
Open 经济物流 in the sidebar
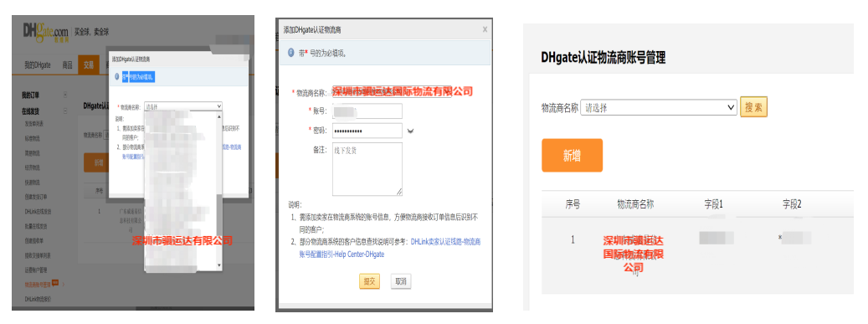(x=32, y=167)
